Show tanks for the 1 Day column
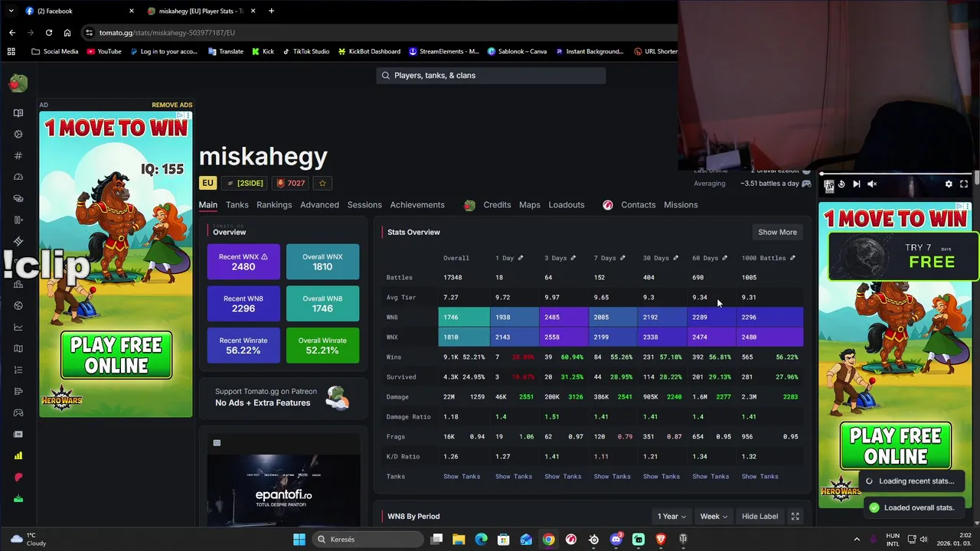Screen dimensions: 980x551 tap(514, 476)
